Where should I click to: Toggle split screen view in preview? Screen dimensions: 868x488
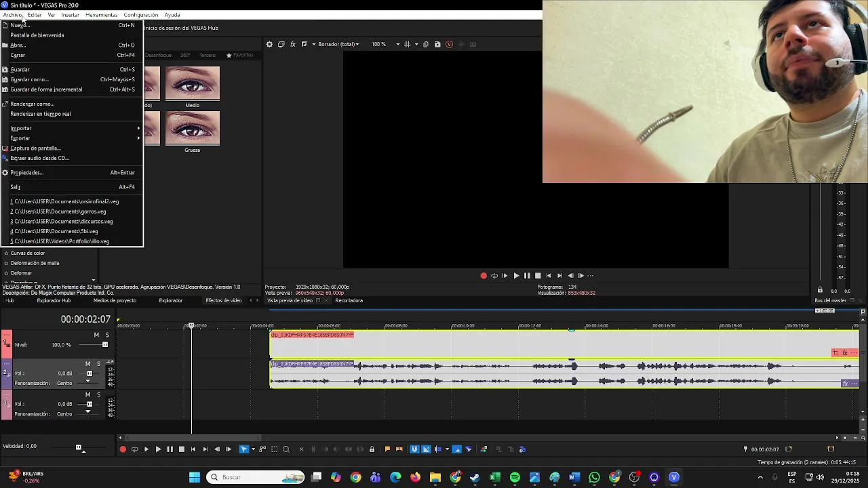click(x=304, y=44)
